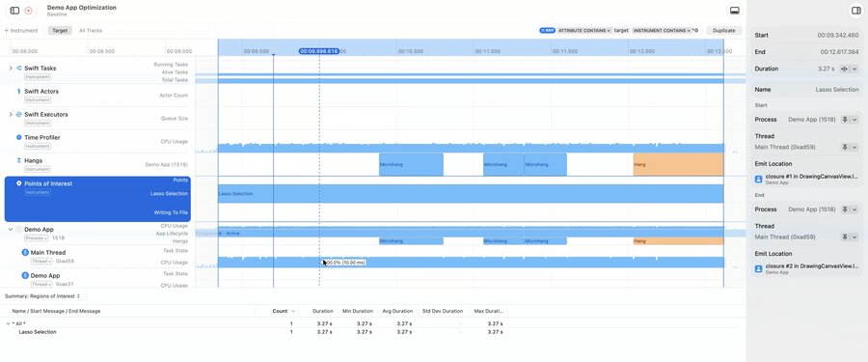Open the End Thread dropdown chevron
This screenshot has width=868, height=362.
(x=854, y=237)
